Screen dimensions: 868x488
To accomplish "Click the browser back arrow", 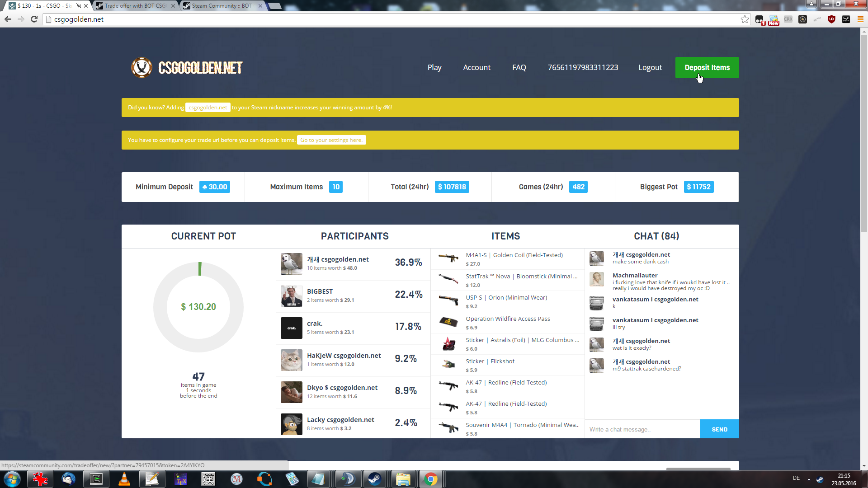I will click(8, 19).
